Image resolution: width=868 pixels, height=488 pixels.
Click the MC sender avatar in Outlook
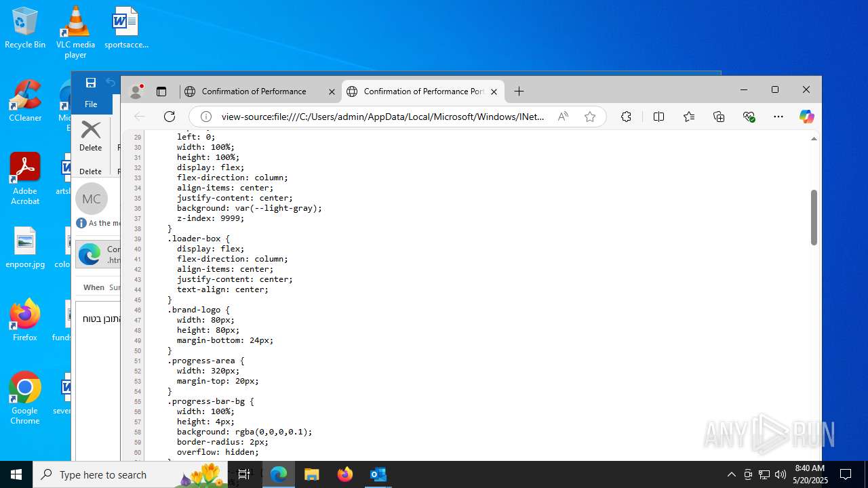click(x=92, y=199)
